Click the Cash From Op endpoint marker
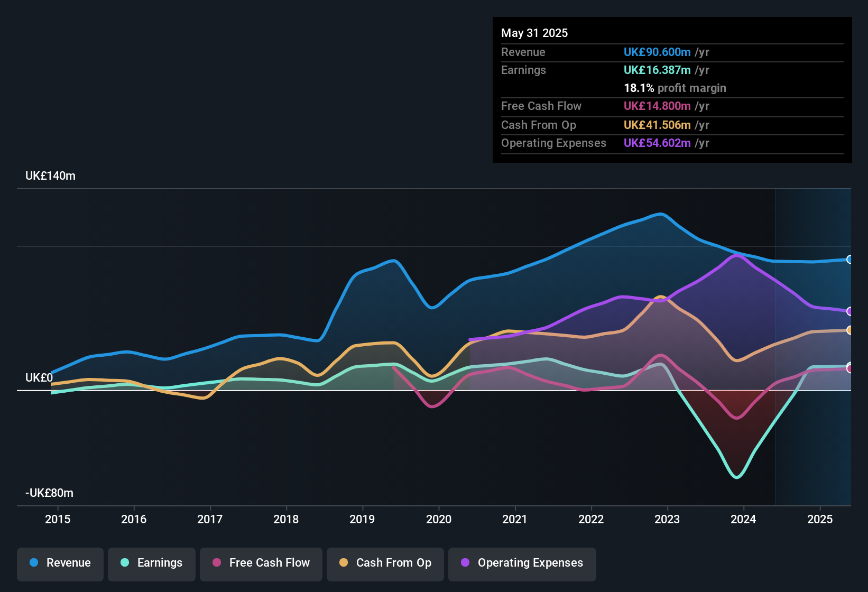 pos(850,330)
